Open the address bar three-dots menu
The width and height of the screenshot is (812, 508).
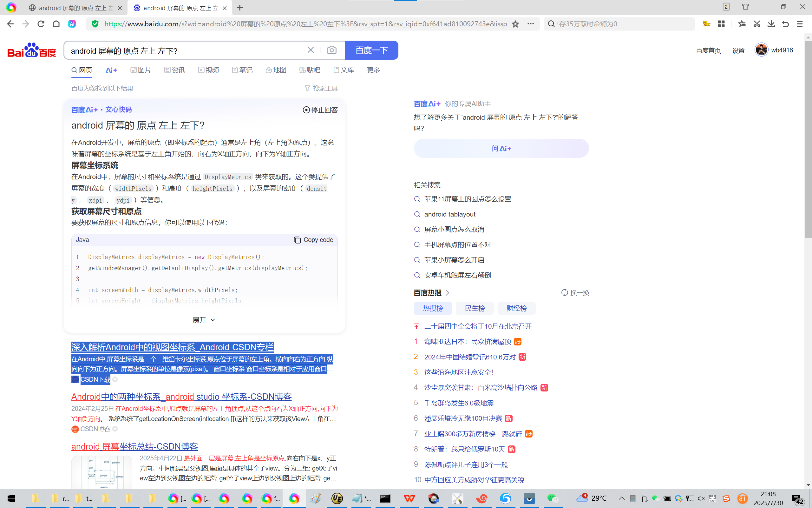(x=530, y=24)
